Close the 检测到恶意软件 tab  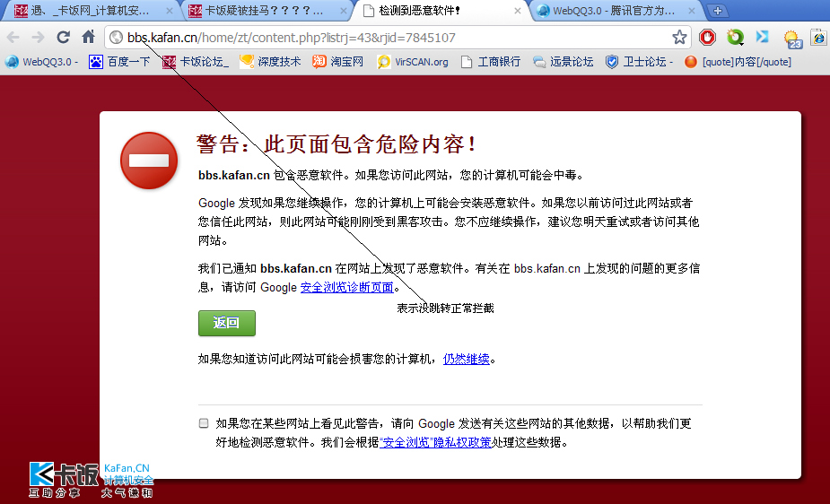click(517, 11)
